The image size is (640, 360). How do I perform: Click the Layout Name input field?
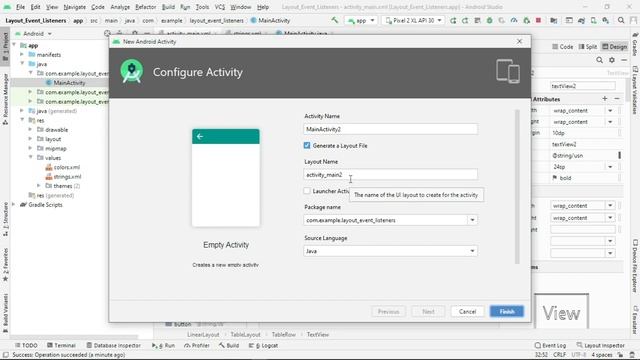click(390, 175)
